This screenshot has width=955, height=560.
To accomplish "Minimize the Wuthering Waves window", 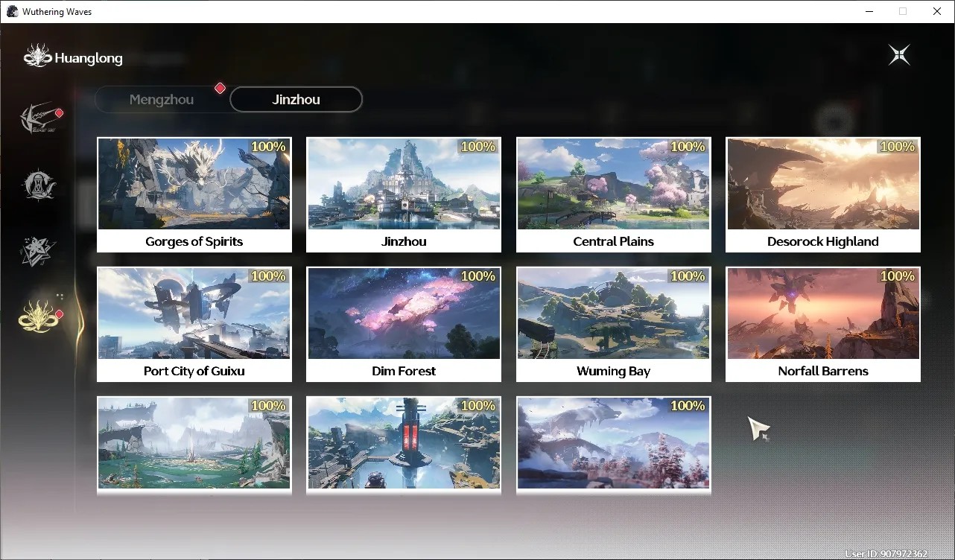I will tap(869, 11).
